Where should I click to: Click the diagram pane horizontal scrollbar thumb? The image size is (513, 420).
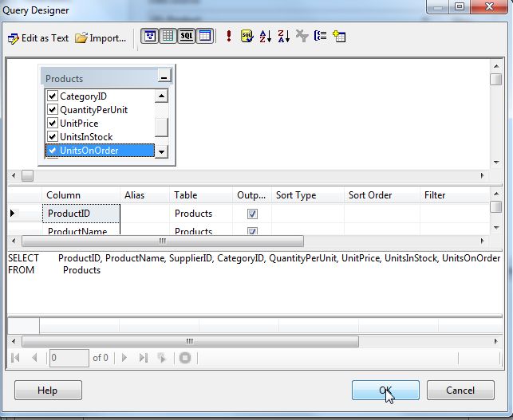pyautogui.click(x=27, y=175)
